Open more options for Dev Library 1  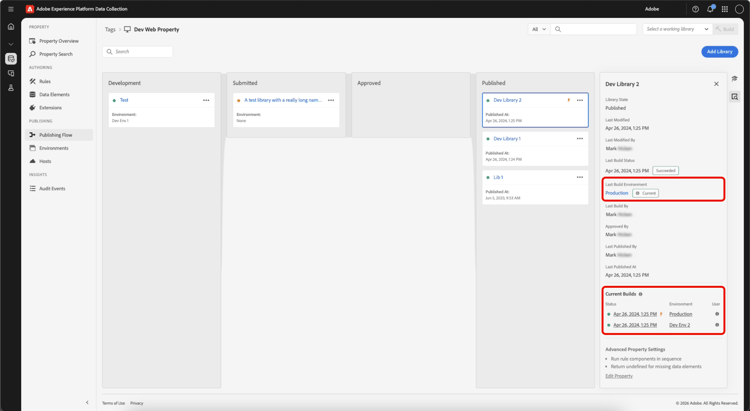[580, 139]
